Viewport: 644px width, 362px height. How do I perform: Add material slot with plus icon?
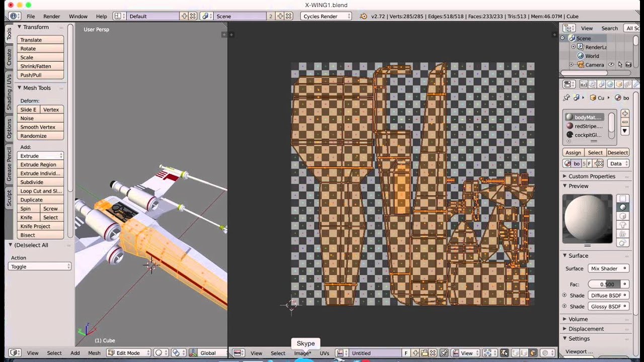(625, 114)
